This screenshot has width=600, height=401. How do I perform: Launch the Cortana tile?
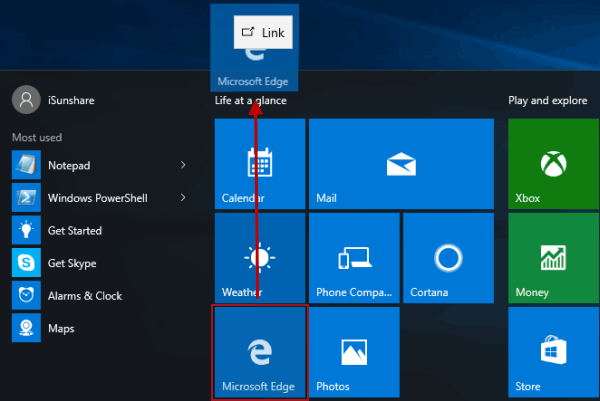(448, 258)
